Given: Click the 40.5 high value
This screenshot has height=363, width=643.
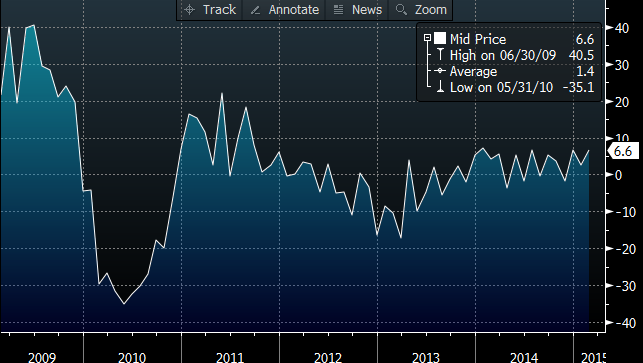Looking at the screenshot, I should [x=581, y=55].
